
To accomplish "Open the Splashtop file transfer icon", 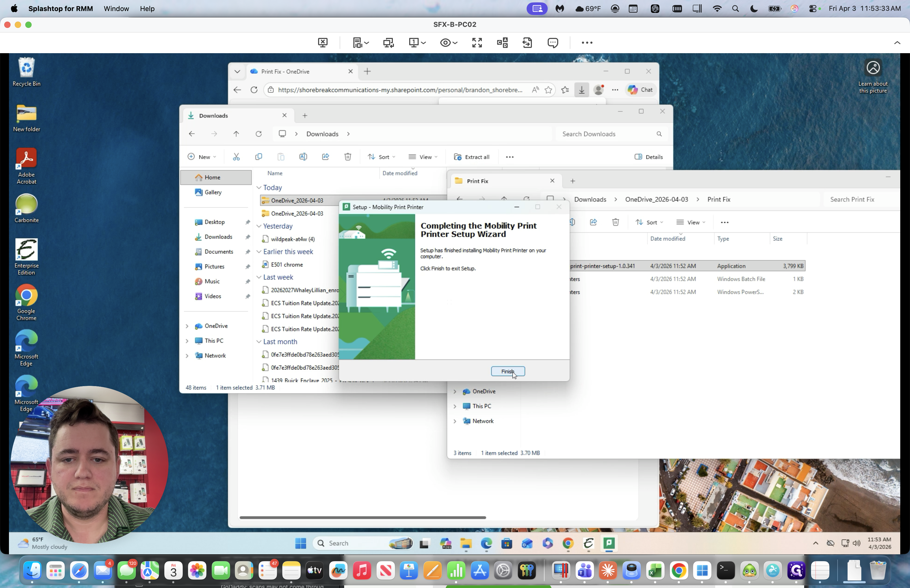I will click(x=527, y=42).
